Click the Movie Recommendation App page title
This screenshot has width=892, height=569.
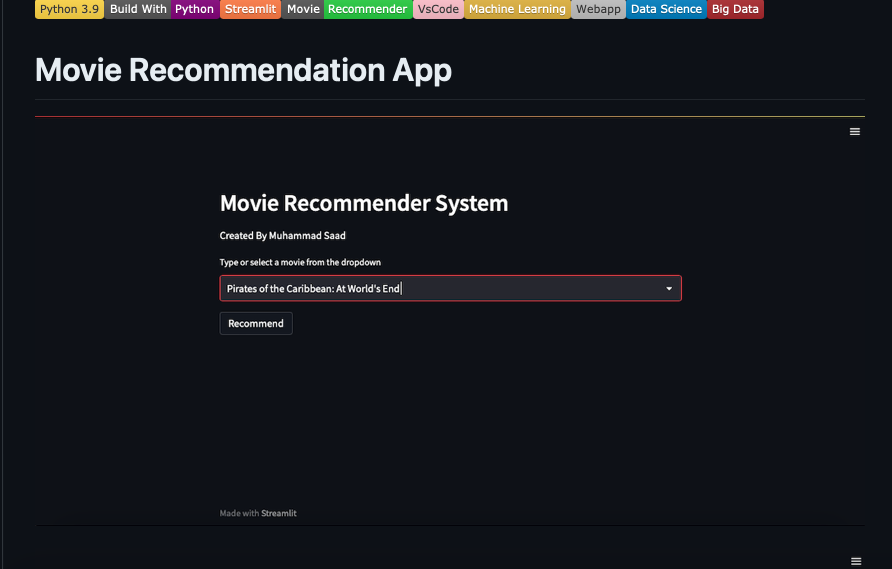coord(243,70)
